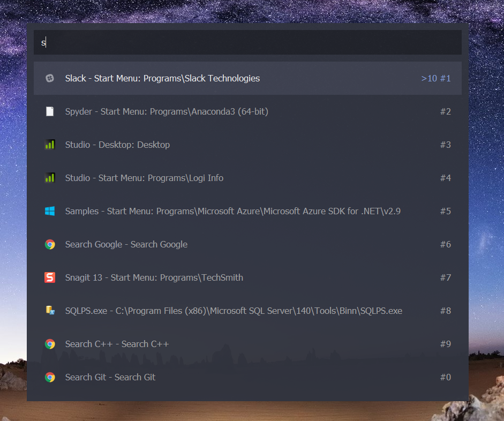Image resolution: width=504 pixels, height=421 pixels.
Task: Open Samples - Microsoft Azure SDK result
Action: pyautogui.click(x=247, y=211)
